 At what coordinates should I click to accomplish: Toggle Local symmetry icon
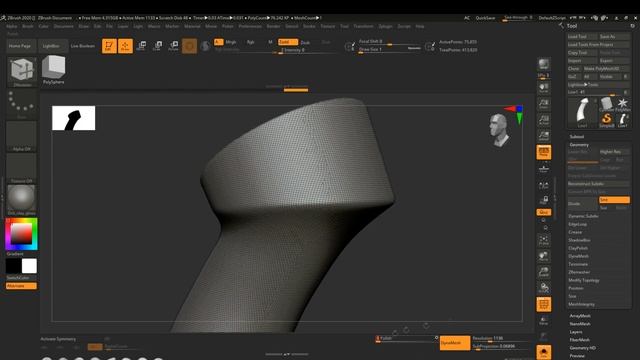pyautogui.click(x=544, y=185)
